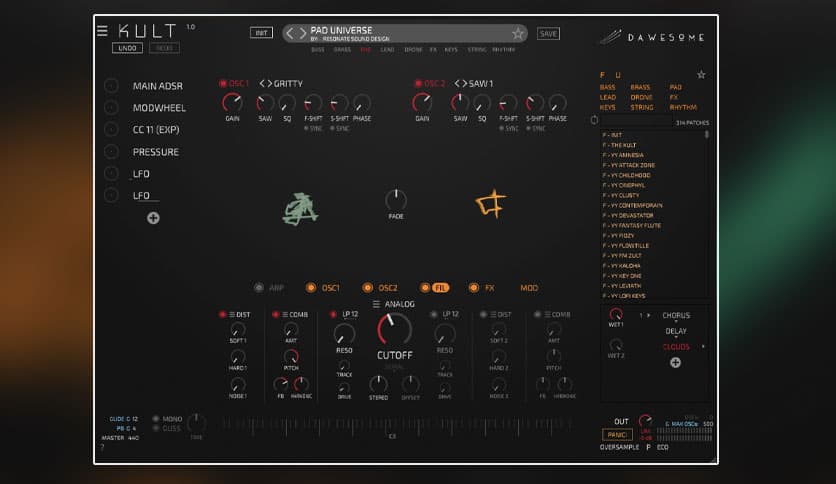Click the Main ADSR modulator circle
This screenshot has height=484, width=836.
click(111, 86)
